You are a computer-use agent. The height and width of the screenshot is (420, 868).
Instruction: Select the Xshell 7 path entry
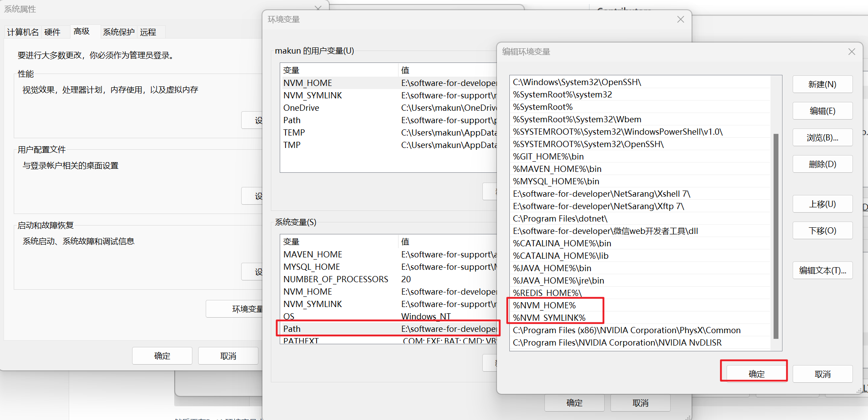[x=640, y=194]
